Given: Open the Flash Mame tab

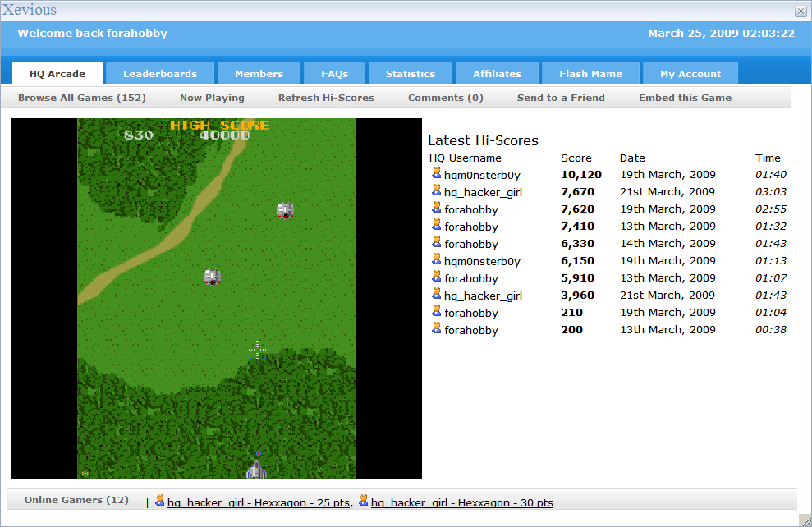Looking at the screenshot, I should (x=590, y=74).
